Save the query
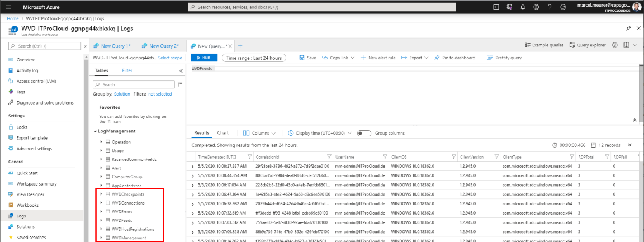 [x=307, y=58]
